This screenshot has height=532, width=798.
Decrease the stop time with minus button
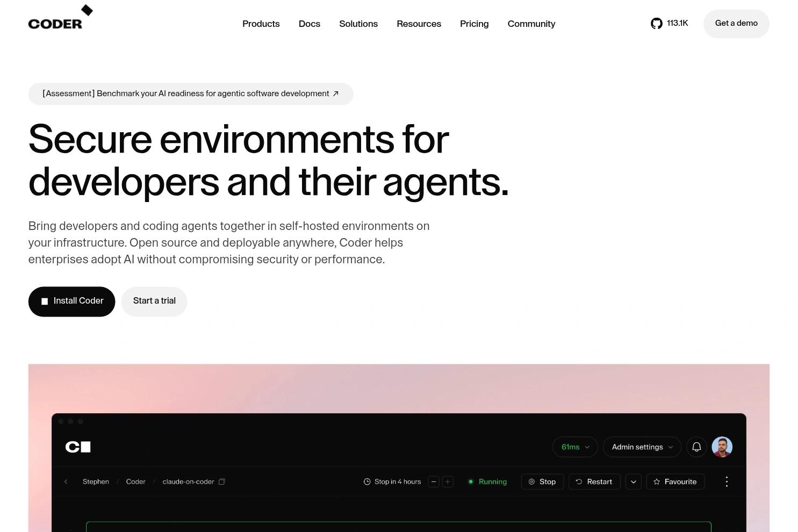[x=434, y=482]
